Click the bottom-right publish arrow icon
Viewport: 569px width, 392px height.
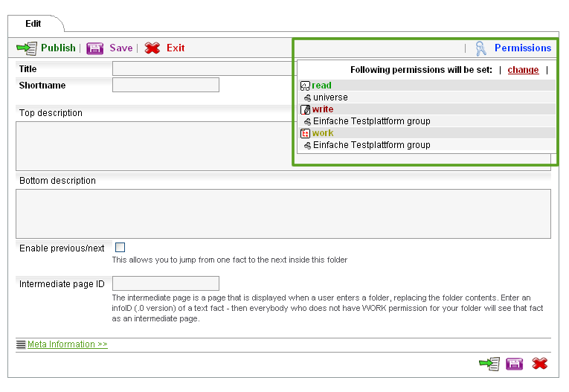(489, 364)
